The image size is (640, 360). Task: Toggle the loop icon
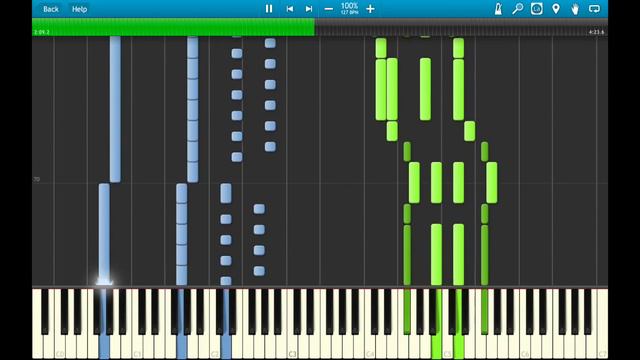point(594,9)
